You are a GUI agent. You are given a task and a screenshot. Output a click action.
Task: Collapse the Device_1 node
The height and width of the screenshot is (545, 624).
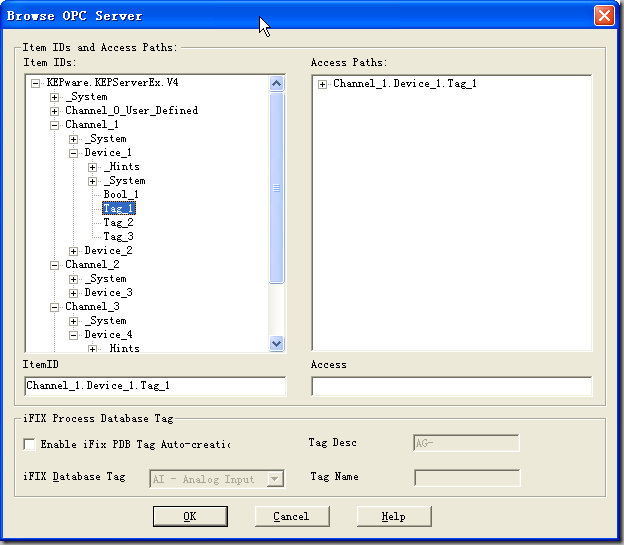73,153
